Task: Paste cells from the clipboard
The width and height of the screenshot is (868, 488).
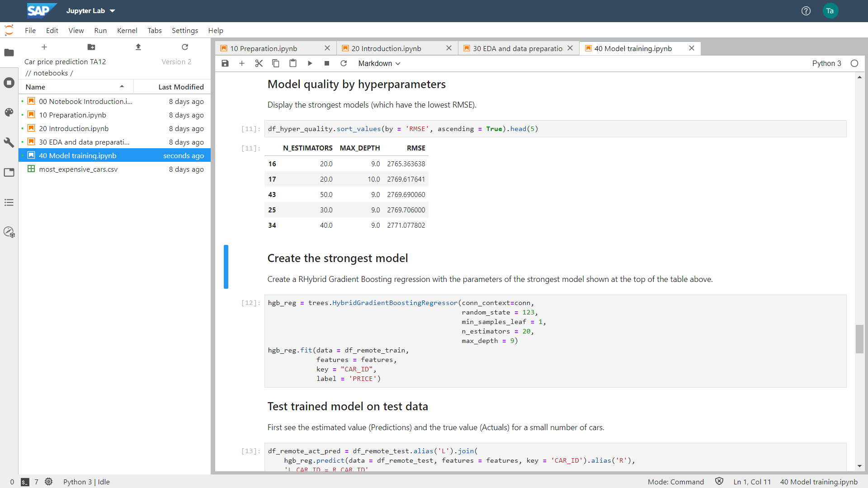Action: click(293, 63)
